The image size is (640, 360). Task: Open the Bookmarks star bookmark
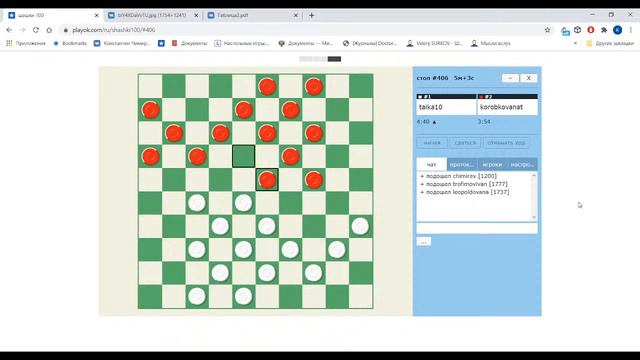click(70, 43)
